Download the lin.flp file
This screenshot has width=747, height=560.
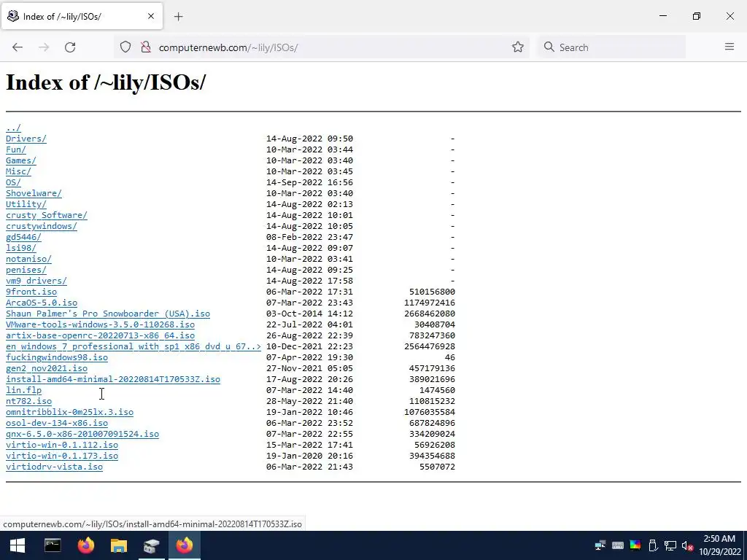24,391
